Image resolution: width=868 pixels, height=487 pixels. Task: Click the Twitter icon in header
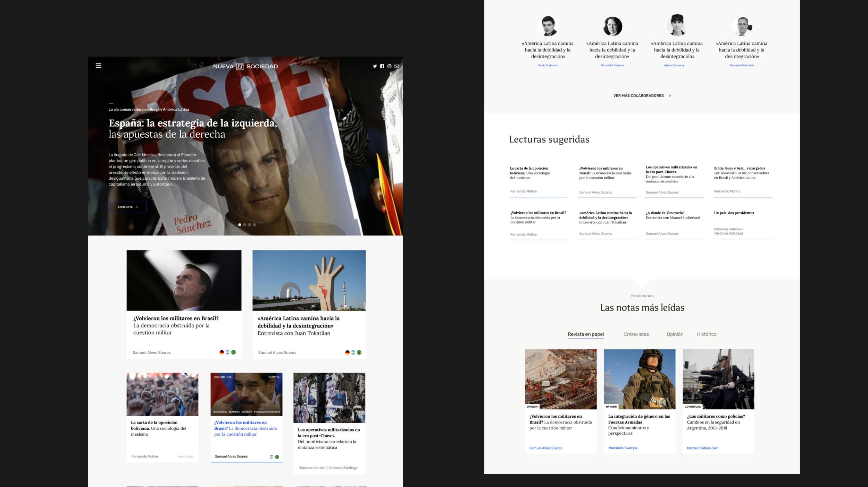click(375, 66)
